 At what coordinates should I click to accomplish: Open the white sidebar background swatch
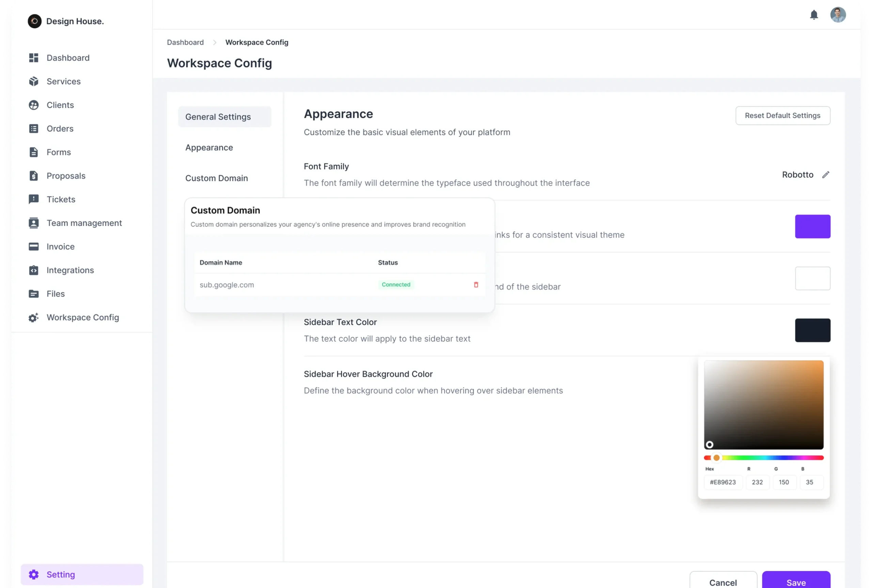tap(812, 278)
